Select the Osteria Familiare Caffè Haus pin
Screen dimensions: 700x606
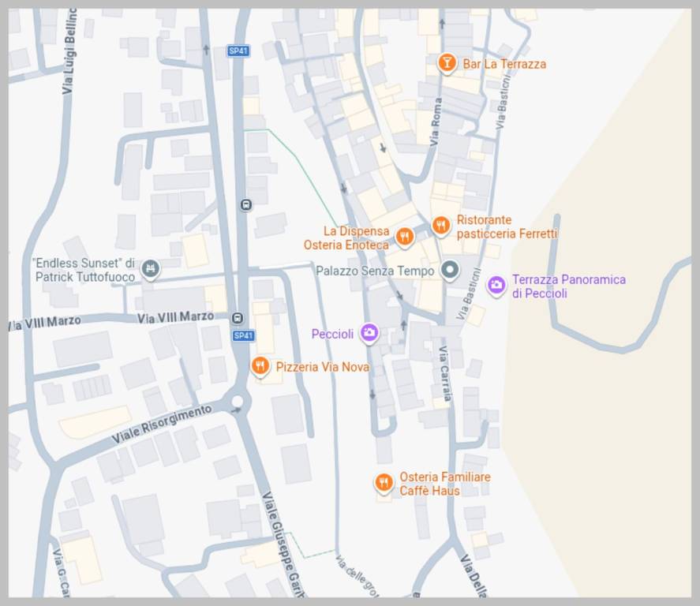point(384,483)
